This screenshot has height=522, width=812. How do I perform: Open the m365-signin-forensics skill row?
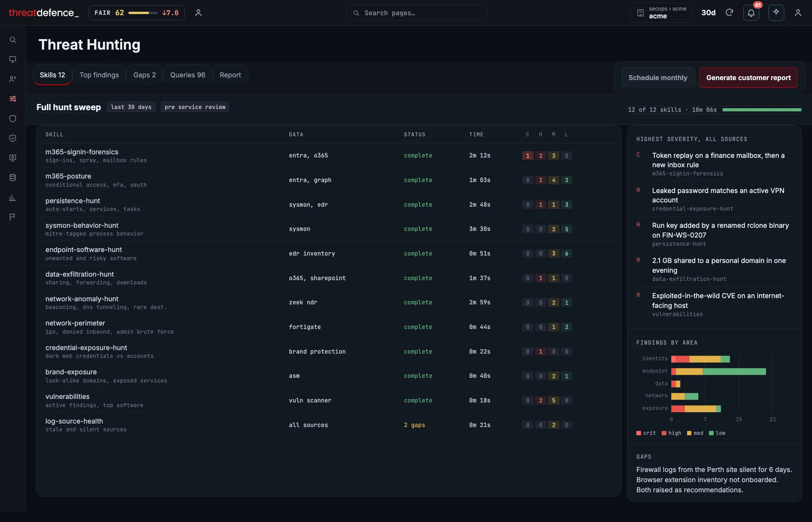point(328,156)
